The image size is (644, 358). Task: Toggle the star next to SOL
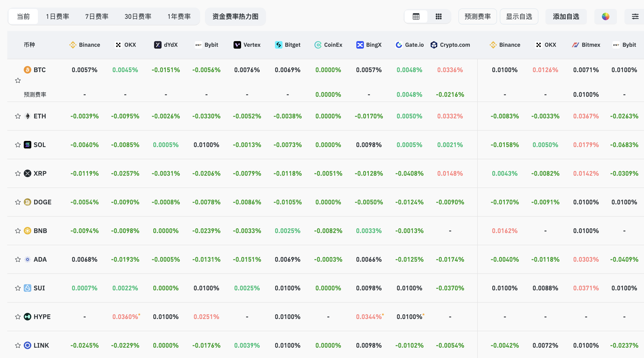[x=18, y=144]
